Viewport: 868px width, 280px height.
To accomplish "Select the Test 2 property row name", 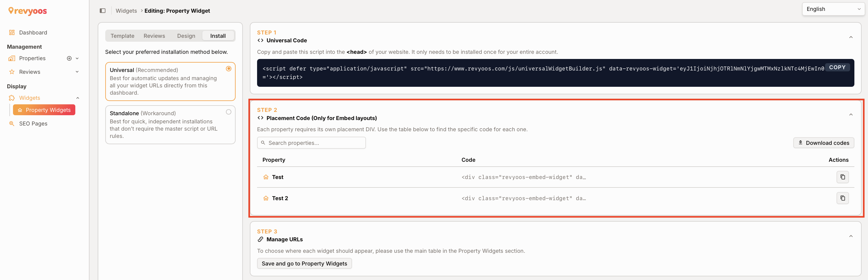I will [x=280, y=198].
